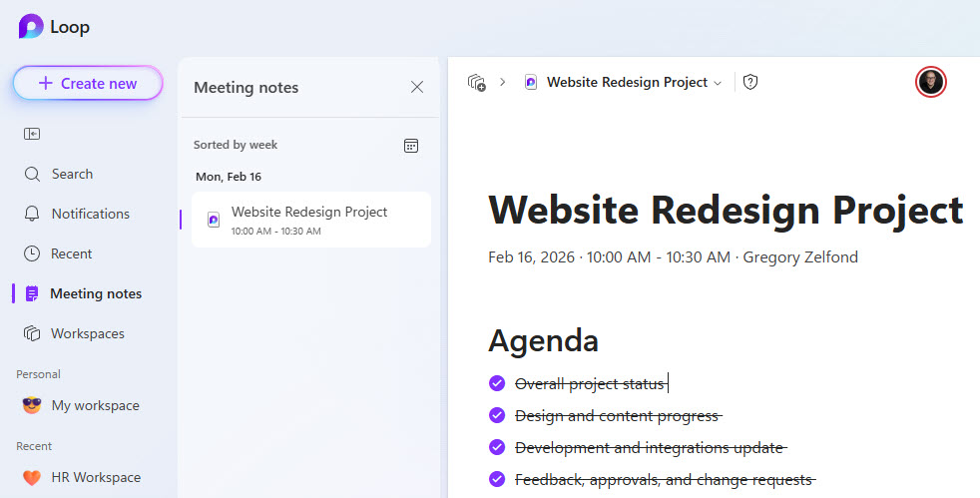The image size is (980, 498).
Task: Click the Sorted by week label
Action: point(235,145)
